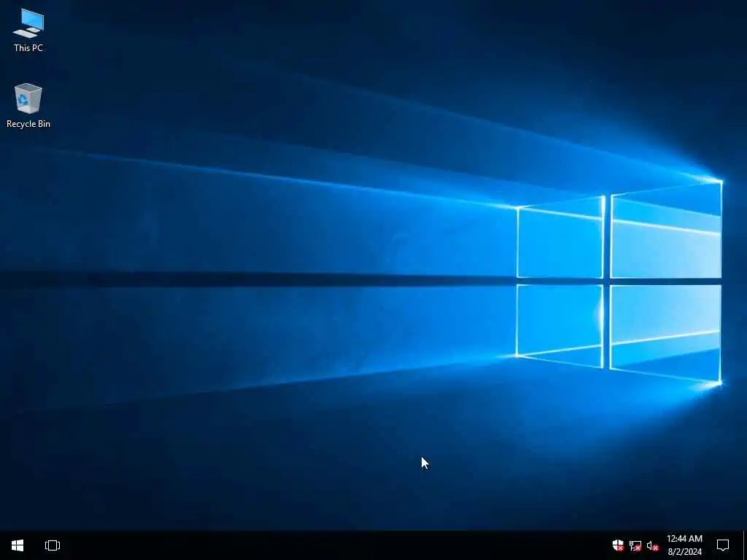The image size is (747, 560).
Task: Open Windows Security shield tray icon
Action: (618, 545)
